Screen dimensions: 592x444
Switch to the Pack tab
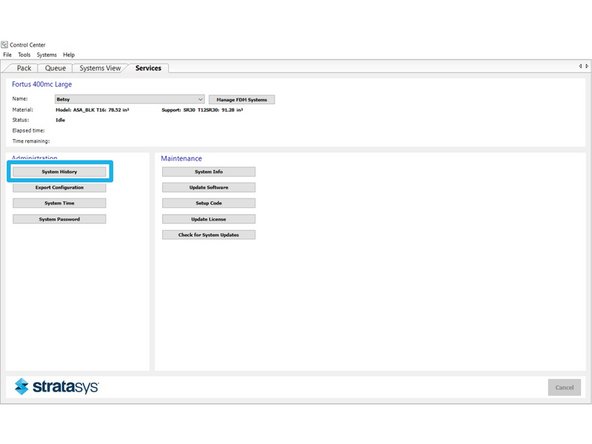(24, 68)
